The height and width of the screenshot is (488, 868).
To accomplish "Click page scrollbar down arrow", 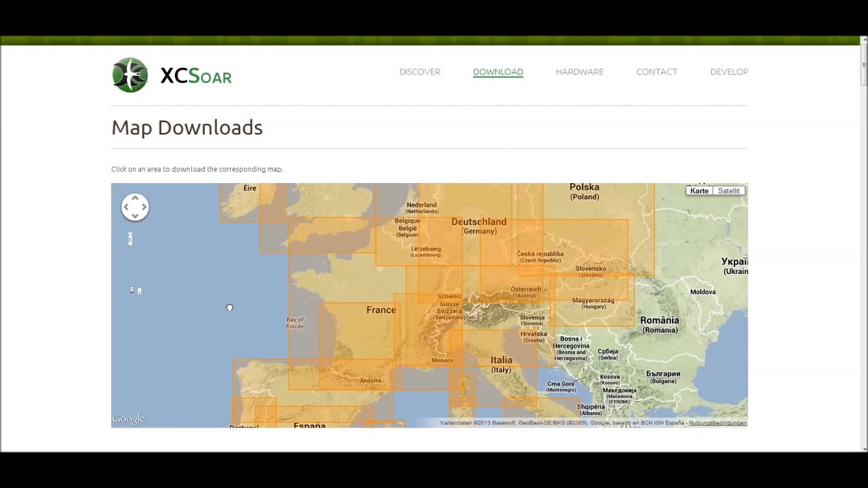I will point(864,448).
